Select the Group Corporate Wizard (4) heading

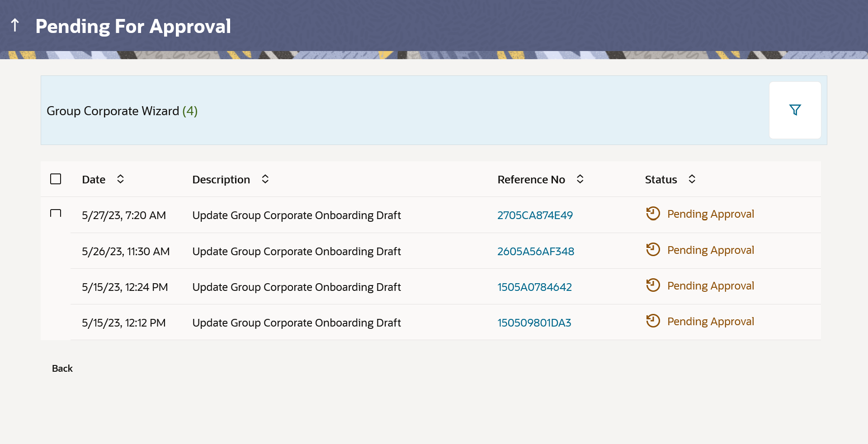point(122,111)
